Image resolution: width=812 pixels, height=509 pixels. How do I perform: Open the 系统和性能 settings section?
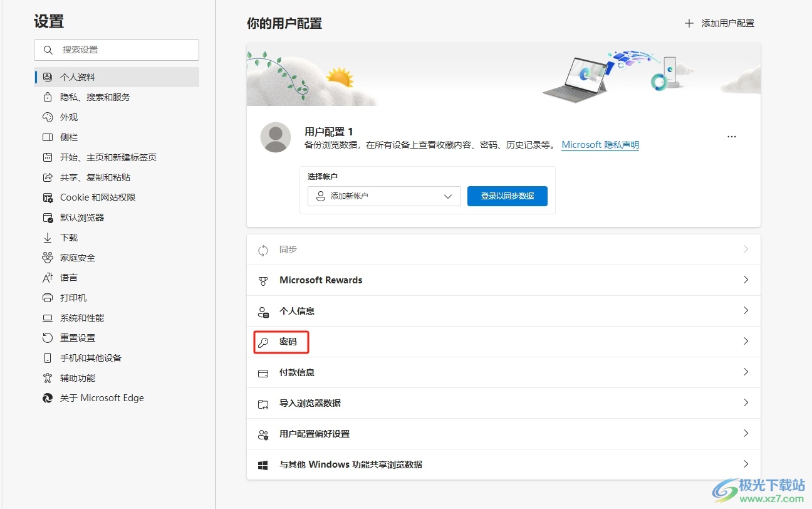pos(117,318)
